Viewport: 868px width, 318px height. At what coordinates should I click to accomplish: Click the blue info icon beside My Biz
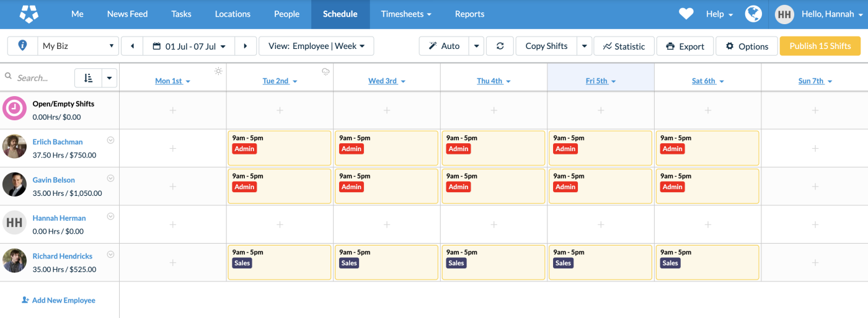pyautogui.click(x=23, y=46)
